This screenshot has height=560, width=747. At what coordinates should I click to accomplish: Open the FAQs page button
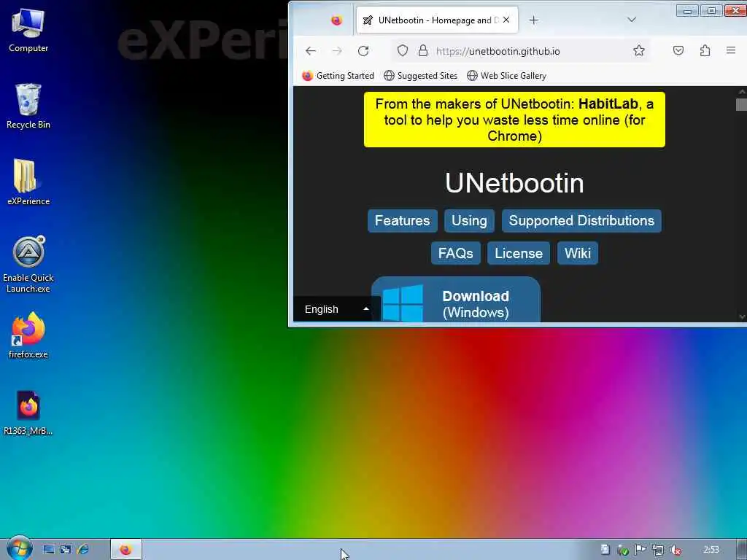pos(455,253)
